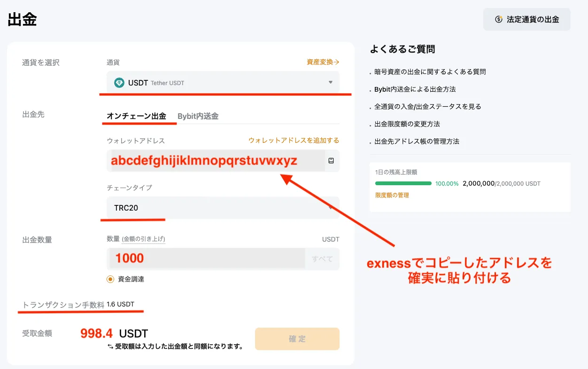The image size is (588, 369).
Task: Select the 資金調達 radio button
Action: (x=110, y=279)
